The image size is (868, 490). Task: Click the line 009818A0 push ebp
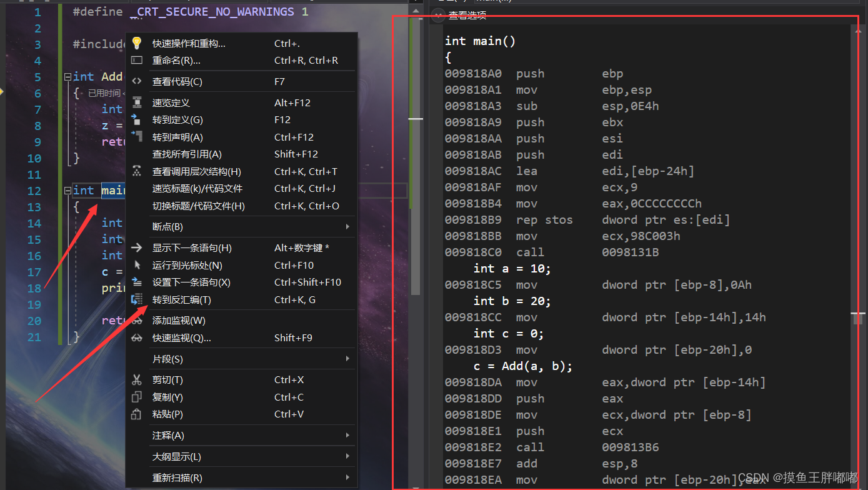[x=534, y=74]
